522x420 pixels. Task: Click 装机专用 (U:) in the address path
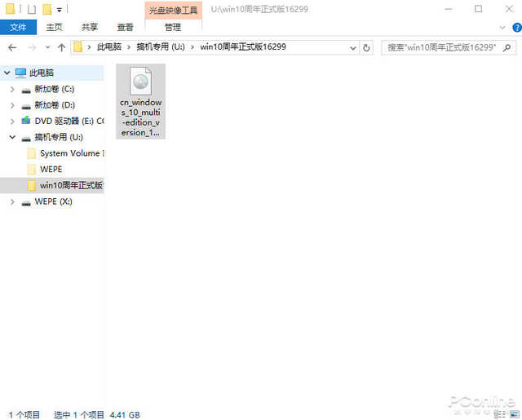tap(161, 47)
